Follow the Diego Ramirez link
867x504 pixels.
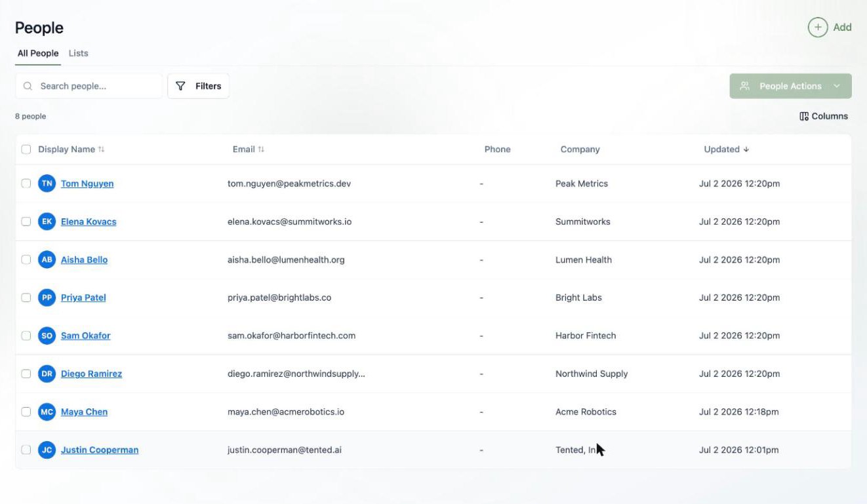point(91,374)
